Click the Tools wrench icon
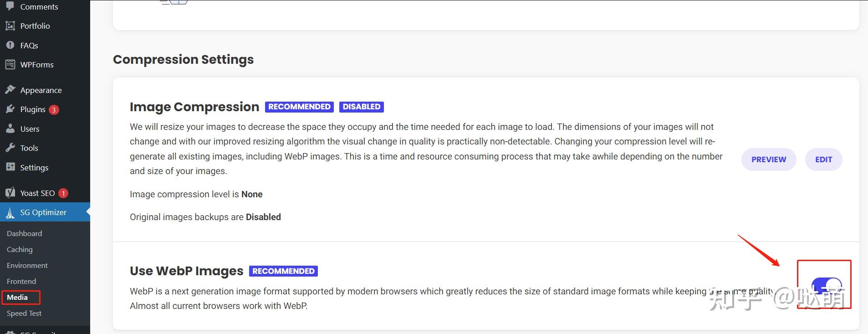The width and height of the screenshot is (868, 334). coord(10,148)
